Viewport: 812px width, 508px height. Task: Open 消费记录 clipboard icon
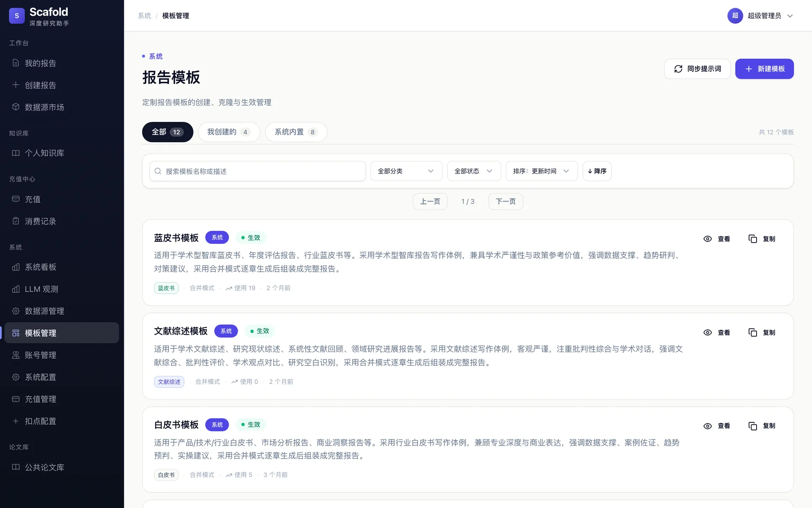pyautogui.click(x=16, y=221)
